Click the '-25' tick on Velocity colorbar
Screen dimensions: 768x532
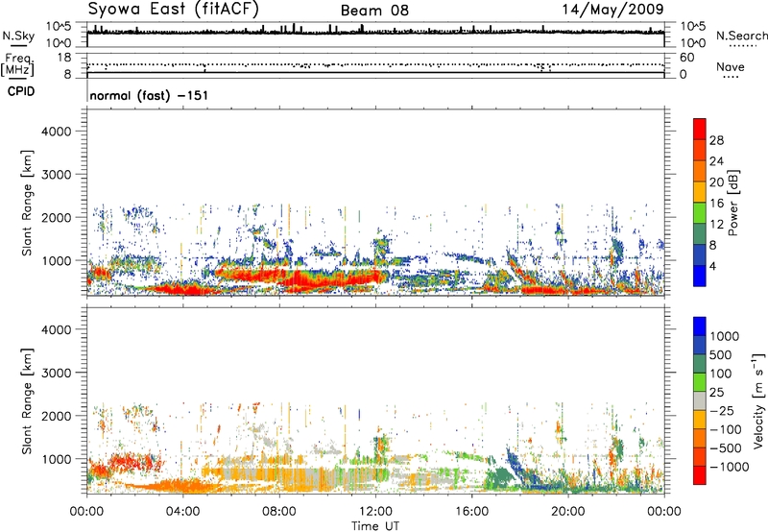722,410
